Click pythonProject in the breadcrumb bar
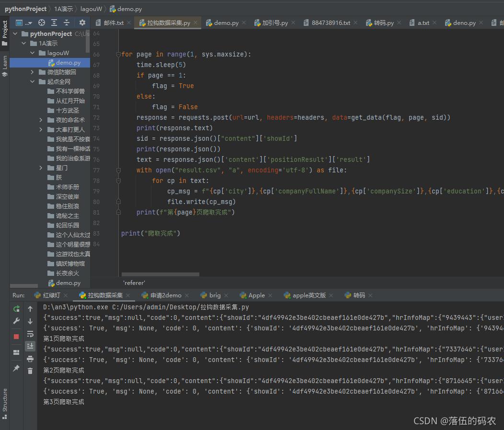 tap(26, 9)
